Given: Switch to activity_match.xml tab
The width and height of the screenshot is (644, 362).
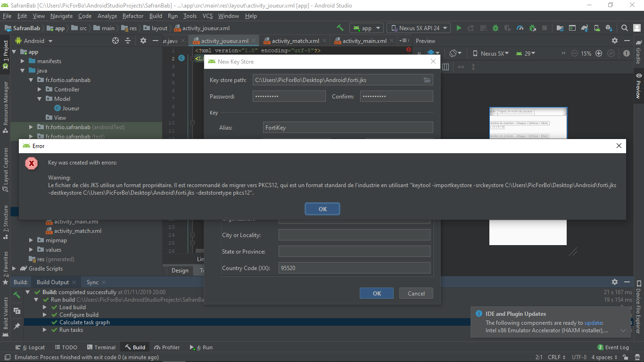Looking at the screenshot, I should tap(295, 41).
